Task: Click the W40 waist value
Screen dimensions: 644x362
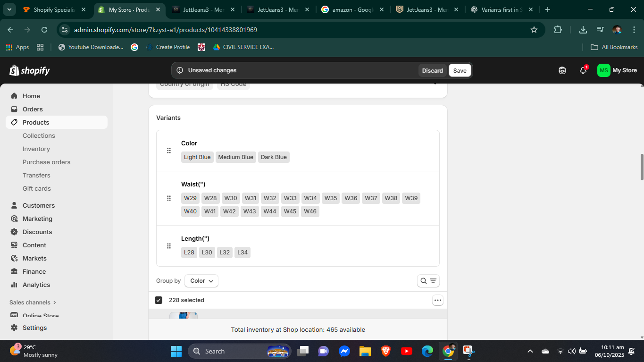Action: (191, 211)
